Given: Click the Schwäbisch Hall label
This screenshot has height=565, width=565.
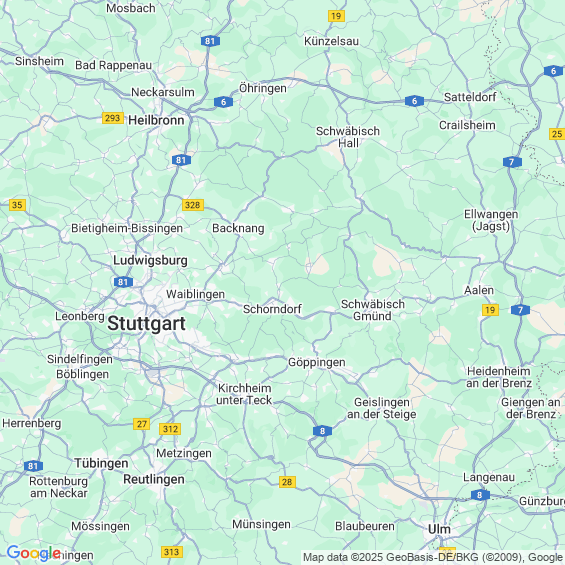Looking at the screenshot, I should click(x=348, y=137).
